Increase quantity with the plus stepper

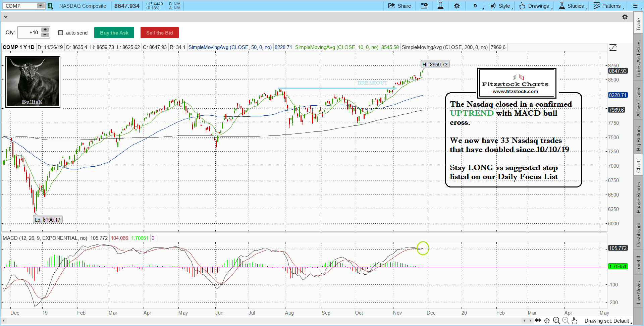tap(45, 30)
